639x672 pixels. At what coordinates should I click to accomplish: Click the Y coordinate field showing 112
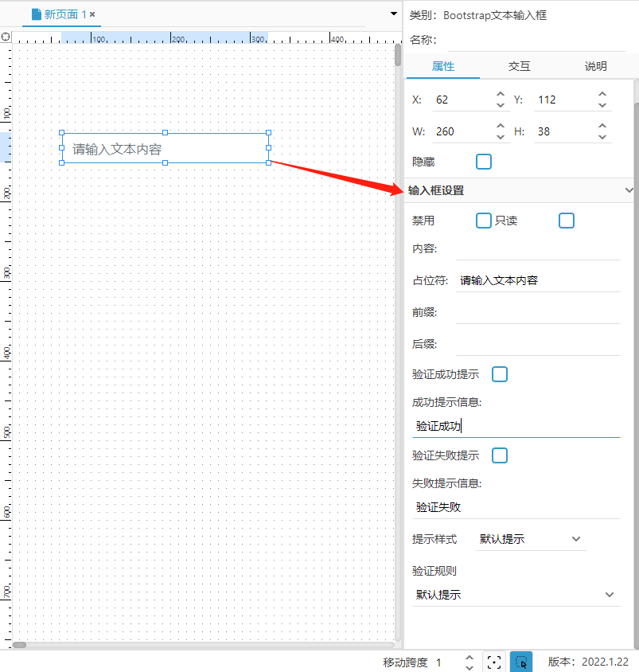pyautogui.click(x=565, y=100)
